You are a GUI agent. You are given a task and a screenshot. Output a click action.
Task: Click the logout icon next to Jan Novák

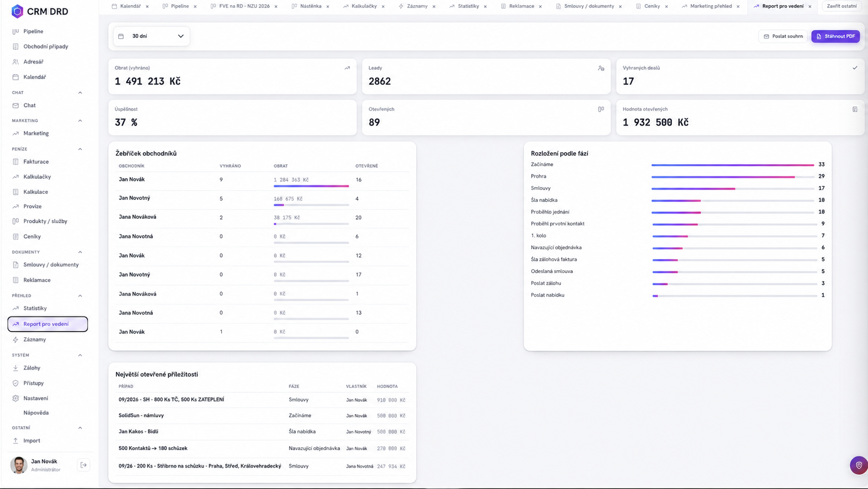(84, 465)
